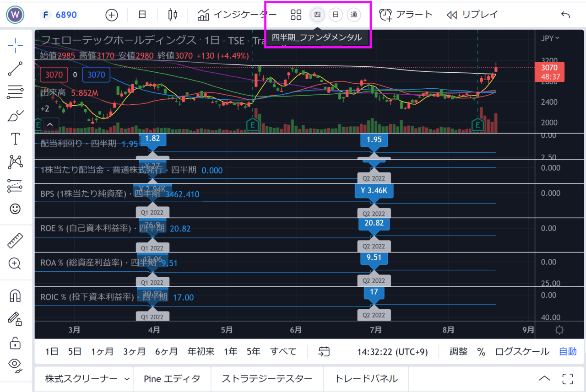Image resolution: width=586 pixels, height=392 pixels.
Task: Select the zoom in tool
Action: click(x=15, y=263)
